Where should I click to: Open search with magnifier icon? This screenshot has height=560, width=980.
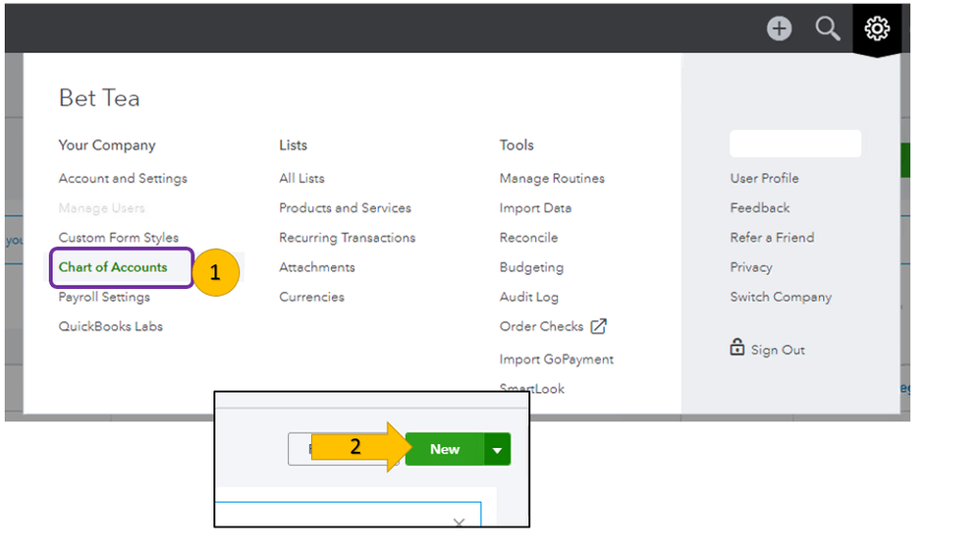point(827,28)
